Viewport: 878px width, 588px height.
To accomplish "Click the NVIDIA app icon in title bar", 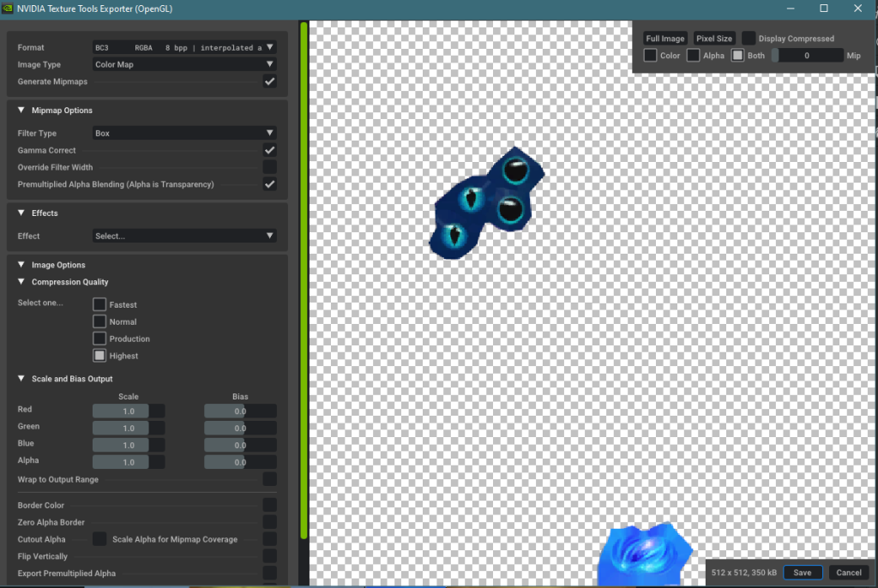I will tap(7, 9).
